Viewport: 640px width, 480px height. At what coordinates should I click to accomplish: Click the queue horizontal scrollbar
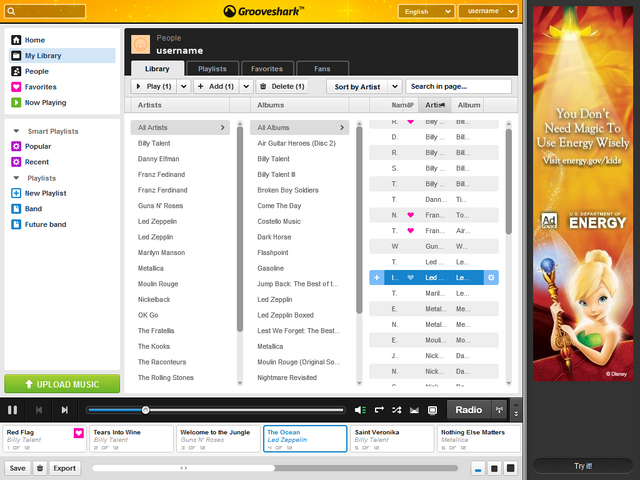[184, 468]
